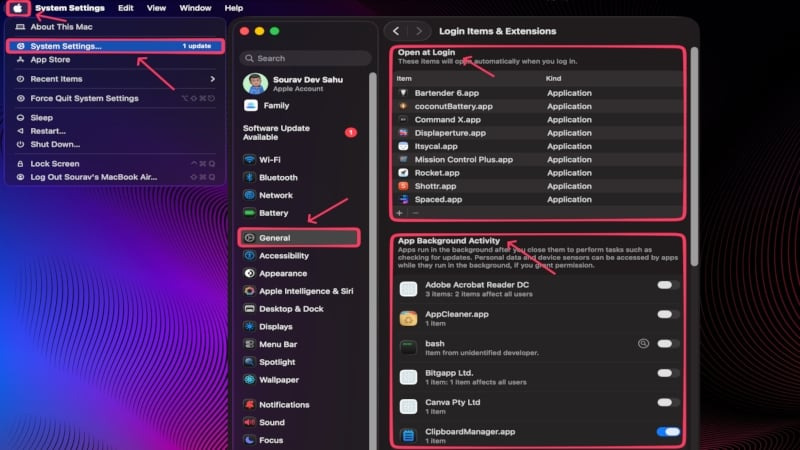
Task: Add a login item with plus button
Action: pyautogui.click(x=399, y=213)
